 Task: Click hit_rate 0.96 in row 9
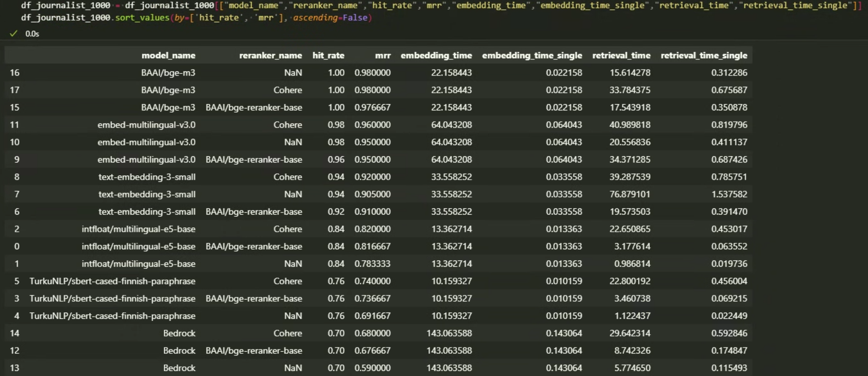point(336,160)
